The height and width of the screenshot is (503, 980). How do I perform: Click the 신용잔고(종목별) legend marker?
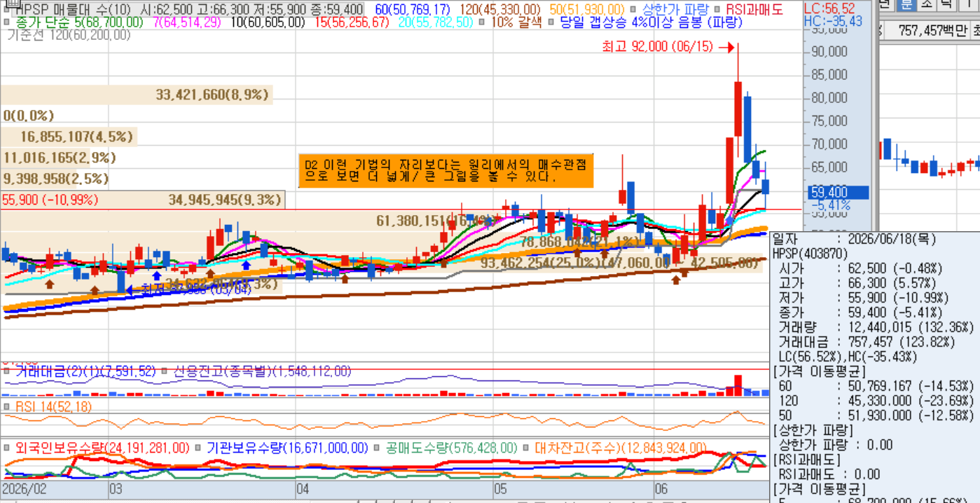165,371
